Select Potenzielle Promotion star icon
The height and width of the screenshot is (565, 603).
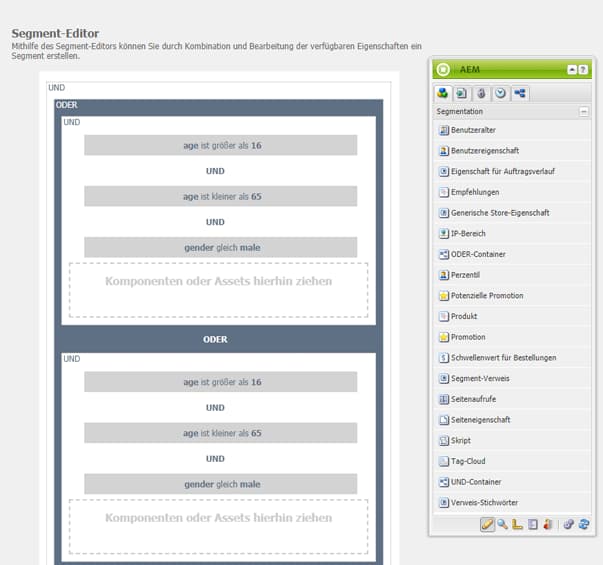point(444,296)
